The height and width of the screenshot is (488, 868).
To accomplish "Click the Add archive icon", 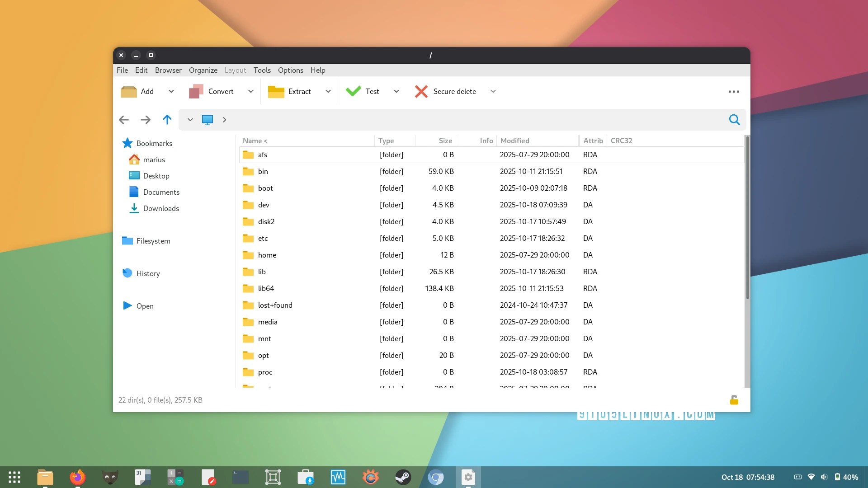I will tap(129, 92).
